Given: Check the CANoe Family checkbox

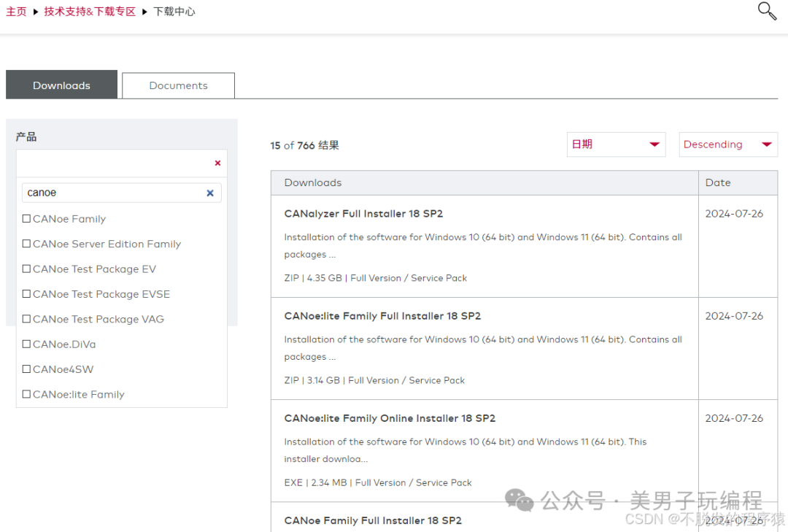Looking at the screenshot, I should tap(27, 219).
